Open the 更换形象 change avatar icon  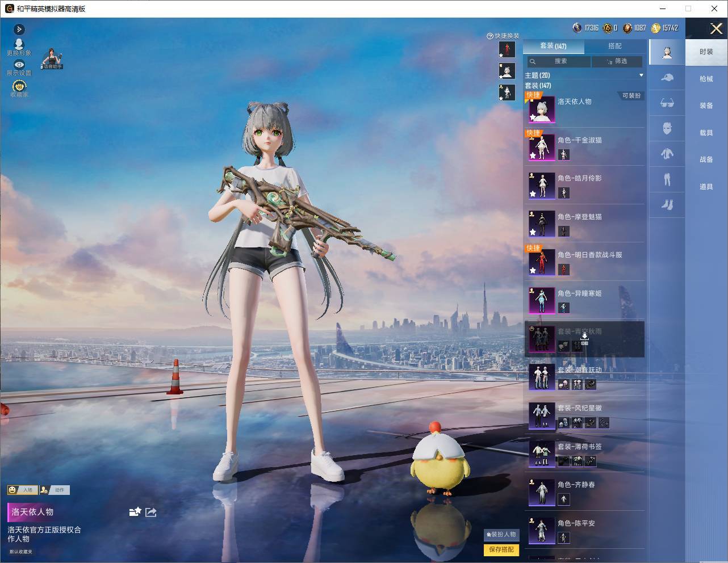click(x=19, y=45)
